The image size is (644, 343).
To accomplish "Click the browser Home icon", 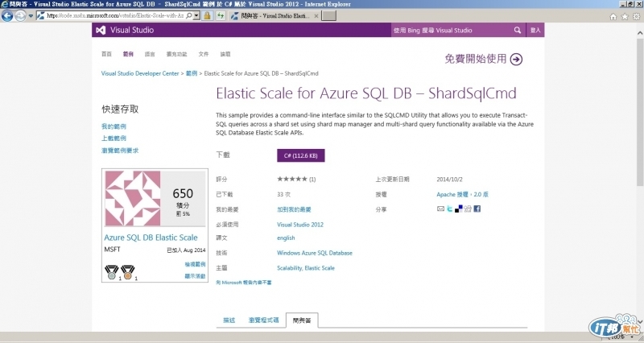I will (x=613, y=16).
